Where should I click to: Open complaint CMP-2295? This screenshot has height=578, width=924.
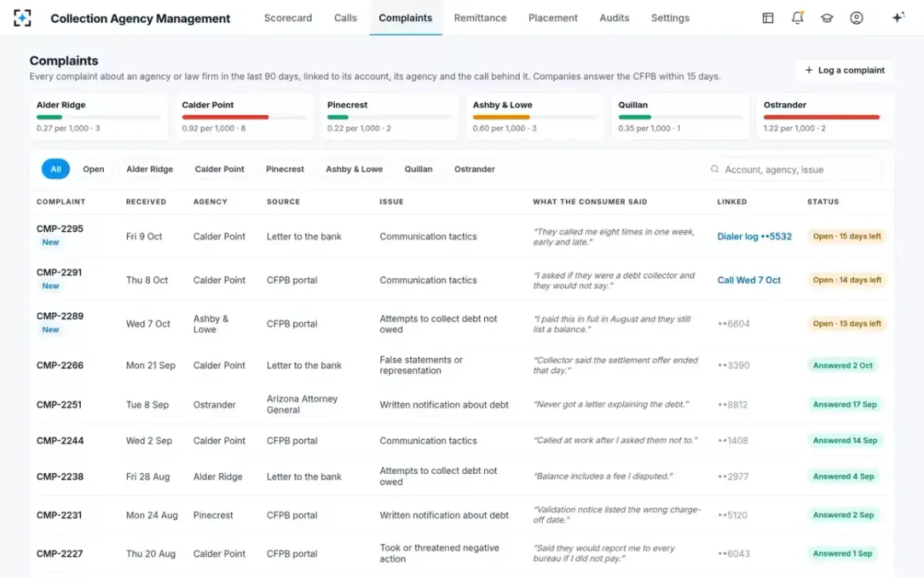(x=60, y=229)
